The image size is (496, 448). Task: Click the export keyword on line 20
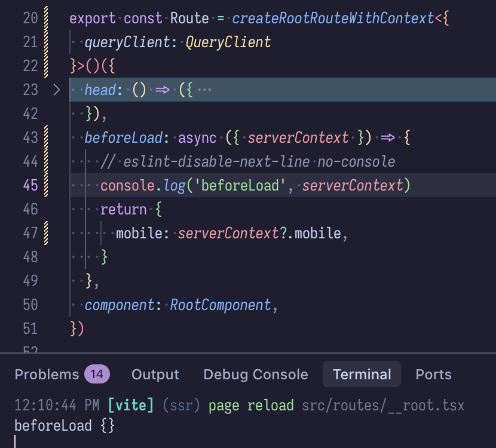(x=93, y=19)
